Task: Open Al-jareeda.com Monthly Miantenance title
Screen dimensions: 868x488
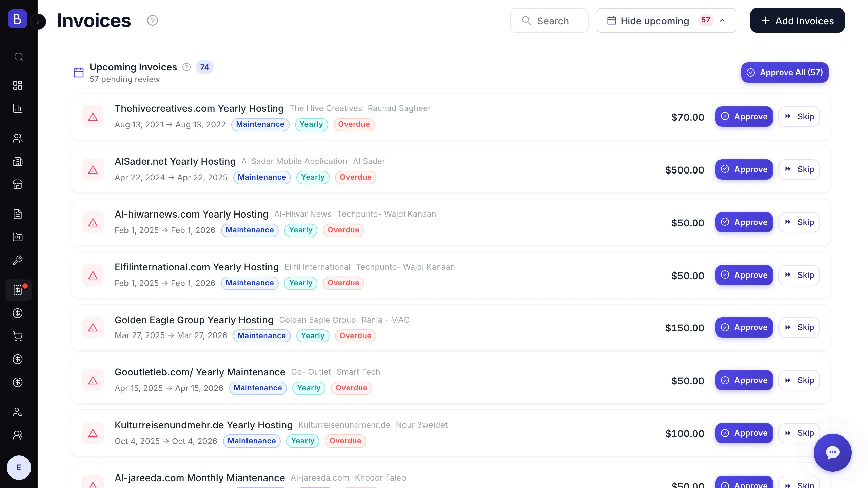Action: click(x=200, y=478)
